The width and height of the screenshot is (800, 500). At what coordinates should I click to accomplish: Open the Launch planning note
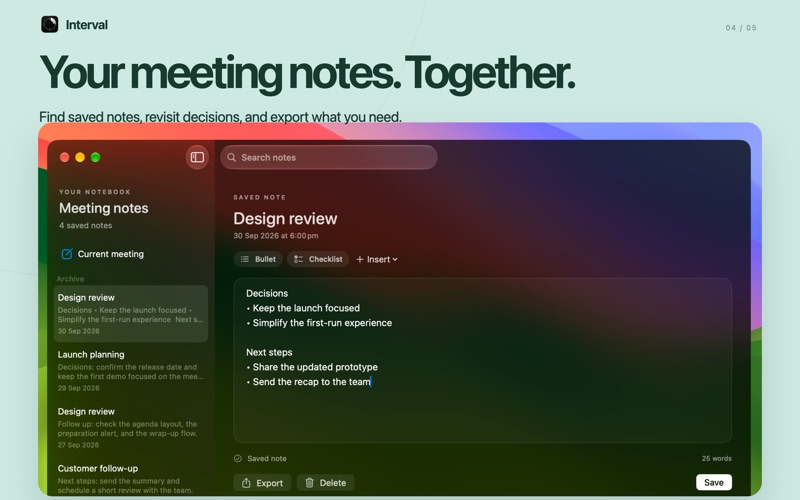(131, 370)
